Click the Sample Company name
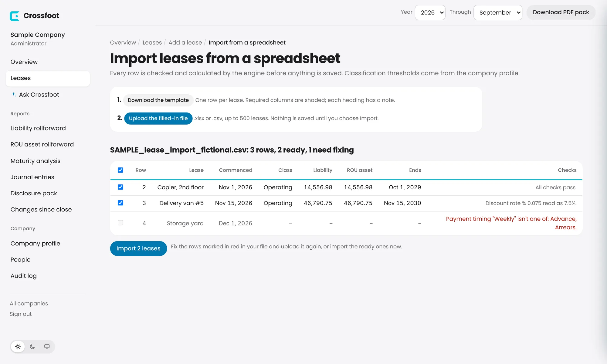Screen dimensions: 607x364 [x=38, y=35]
